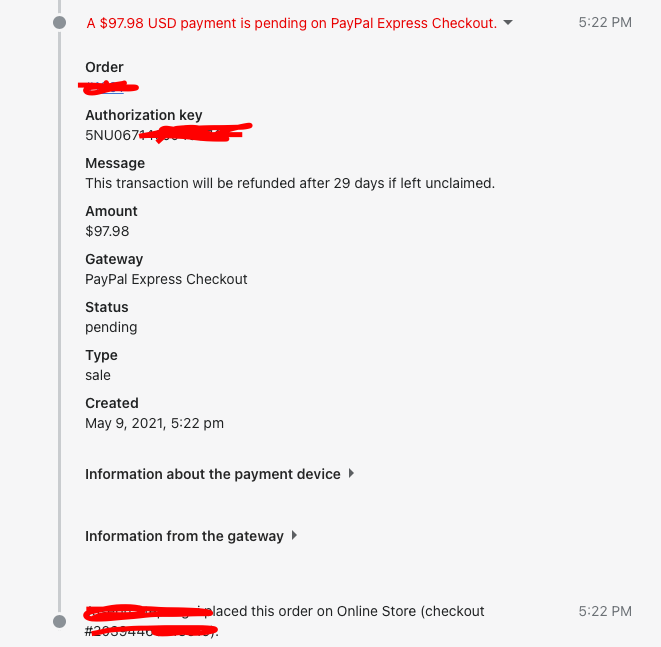661x647 pixels.
Task: Expand "Information about the payment device" label
Action: tap(212, 474)
